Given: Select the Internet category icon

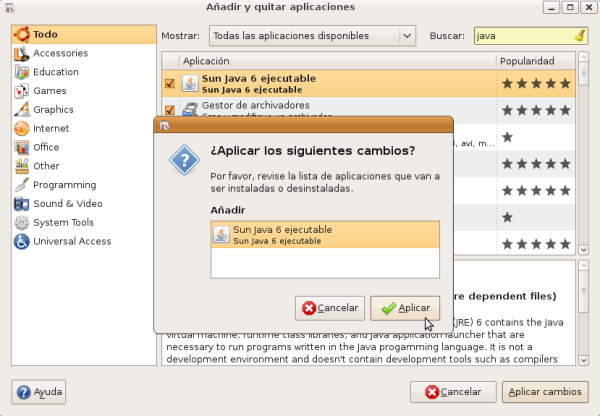Looking at the screenshot, I should point(21,129).
